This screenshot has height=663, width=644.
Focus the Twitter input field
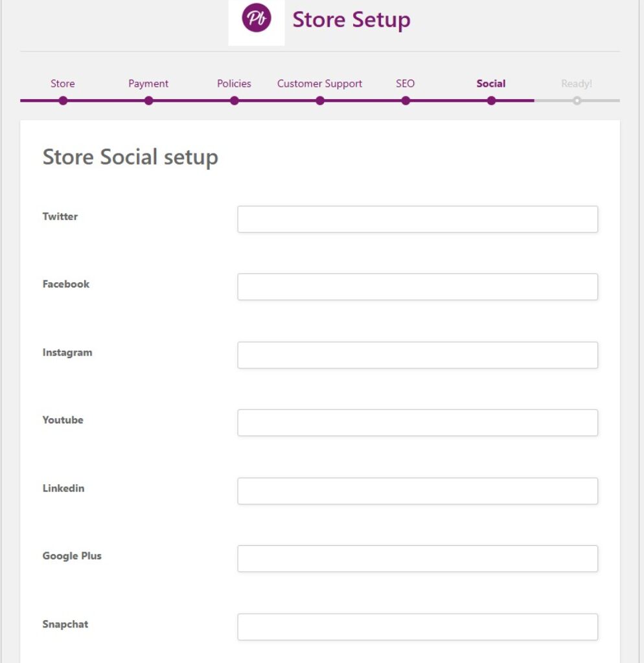coord(417,219)
